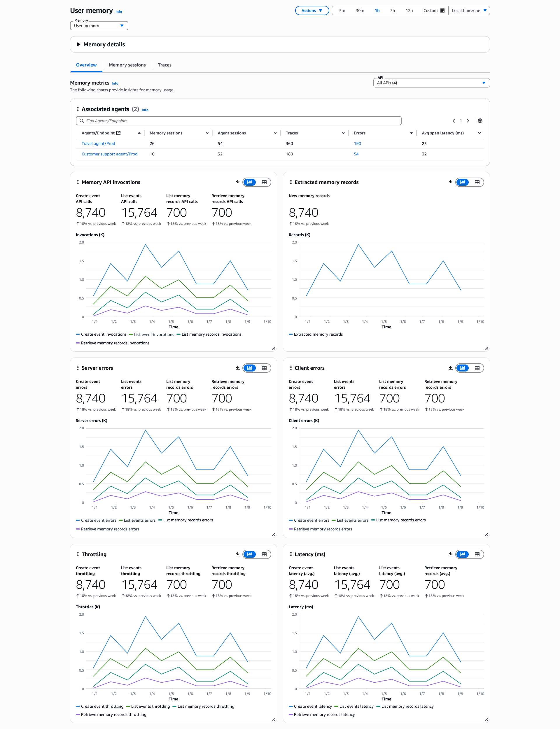
Task: Switch Memory API invocations to table view
Action: coord(264,182)
